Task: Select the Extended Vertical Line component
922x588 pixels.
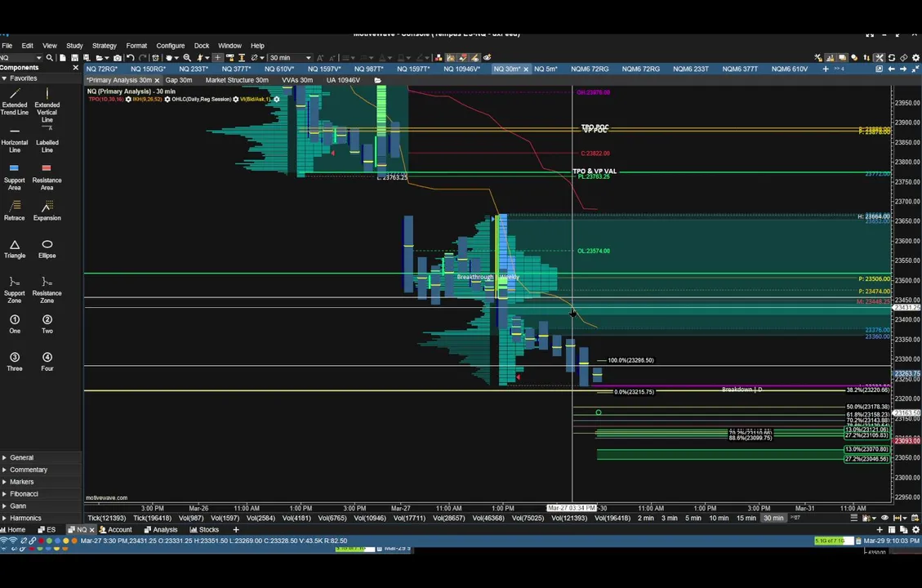Action: pyautogui.click(x=47, y=105)
